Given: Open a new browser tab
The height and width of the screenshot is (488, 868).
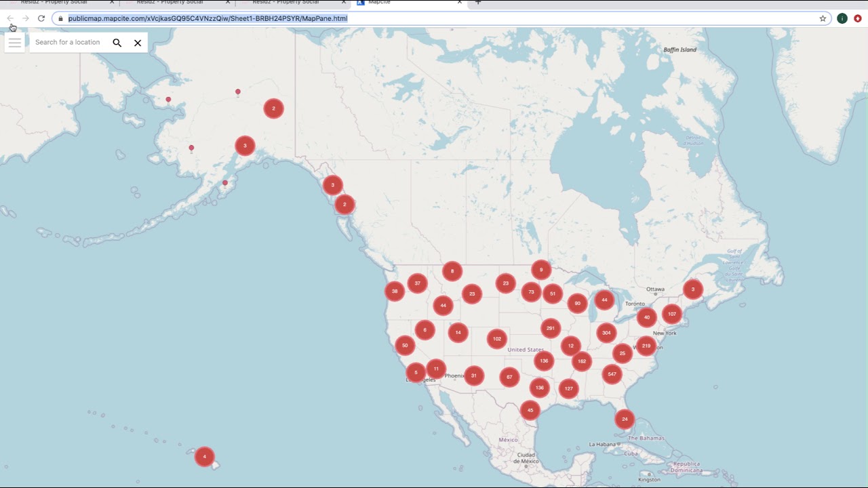Looking at the screenshot, I should click(x=478, y=3).
